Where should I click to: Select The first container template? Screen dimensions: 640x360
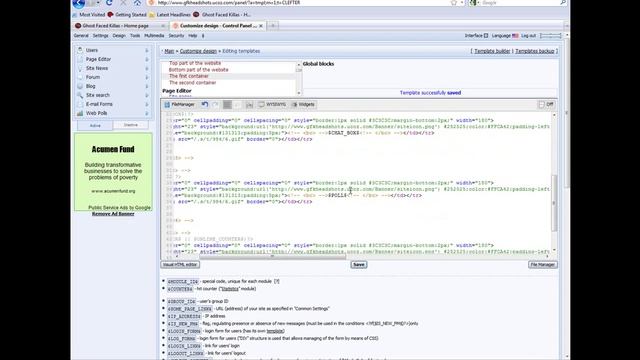189,76
